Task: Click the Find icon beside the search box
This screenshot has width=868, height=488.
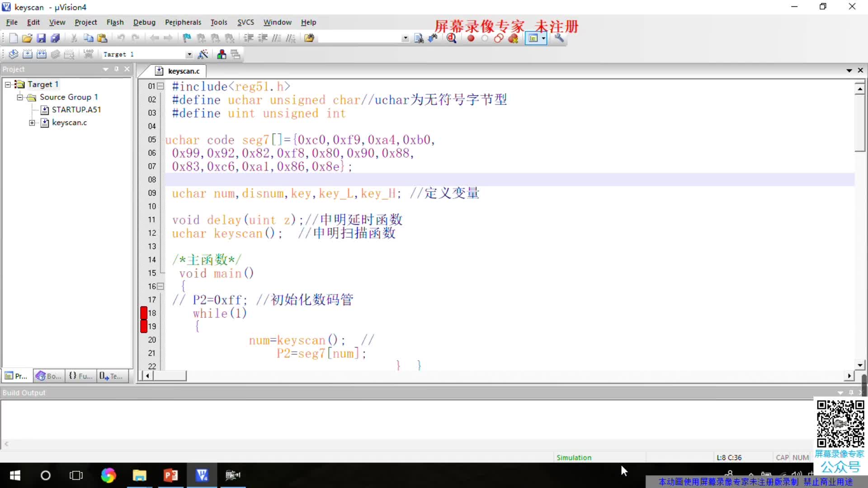Action: tap(419, 38)
